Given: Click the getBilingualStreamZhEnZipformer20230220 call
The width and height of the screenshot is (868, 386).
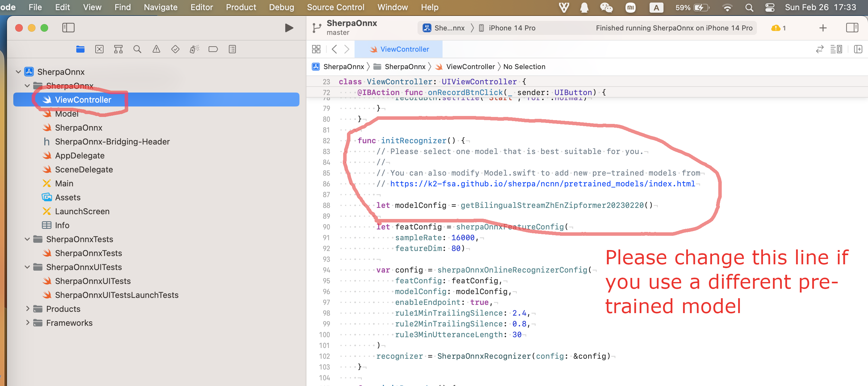Looking at the screenshot, I should point(556,205).
